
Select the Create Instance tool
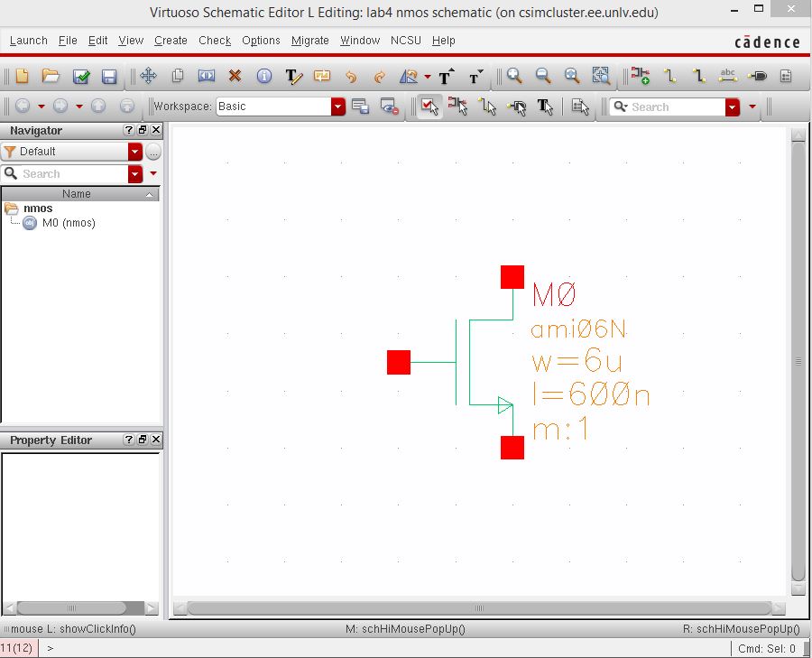(x=640, y=77)
